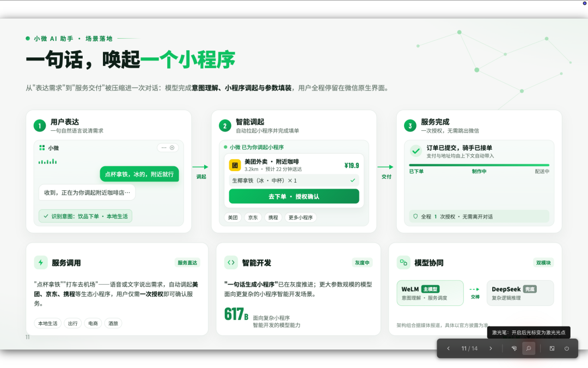Click the code brackets icon of 智能开发
Viewport: 588px width, 368px height.
(x=231, y=262)
